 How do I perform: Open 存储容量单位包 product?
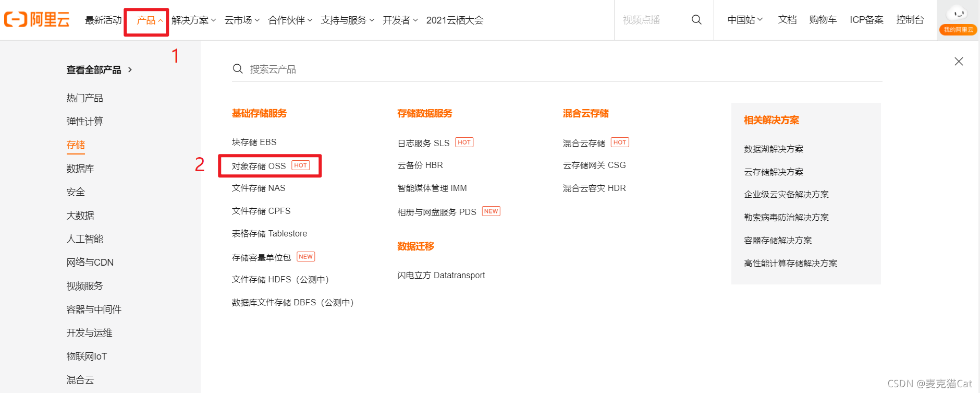pyautogui.click(x=261, y=257)
